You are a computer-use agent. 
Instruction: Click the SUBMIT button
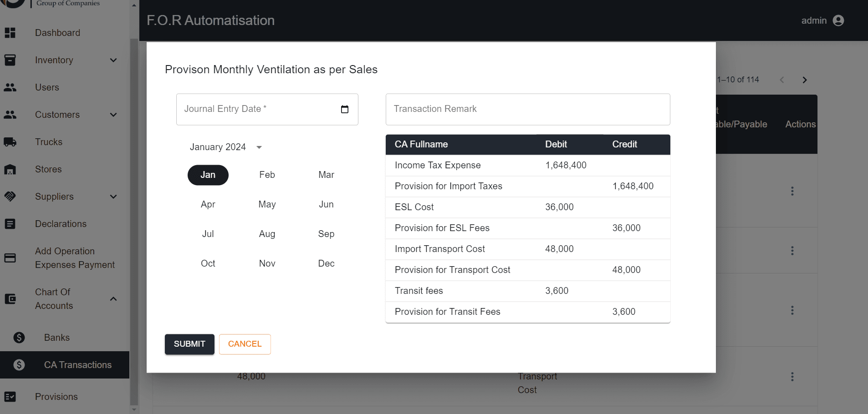click(189, 344)
